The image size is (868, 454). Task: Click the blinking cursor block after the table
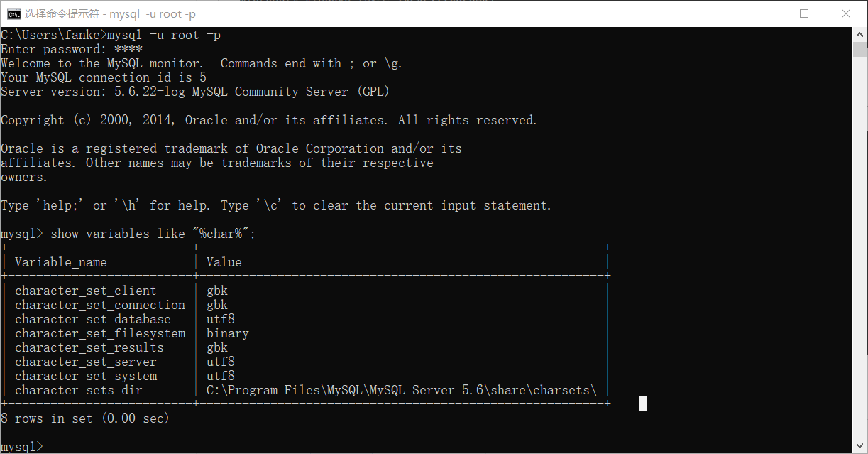tap(642, 403)
